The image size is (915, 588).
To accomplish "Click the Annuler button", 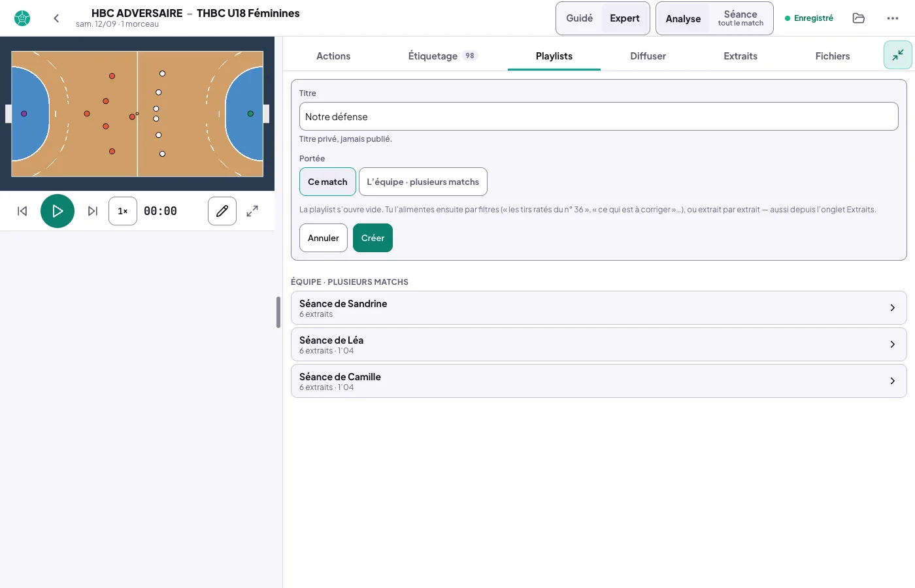I will pos(324,238).
